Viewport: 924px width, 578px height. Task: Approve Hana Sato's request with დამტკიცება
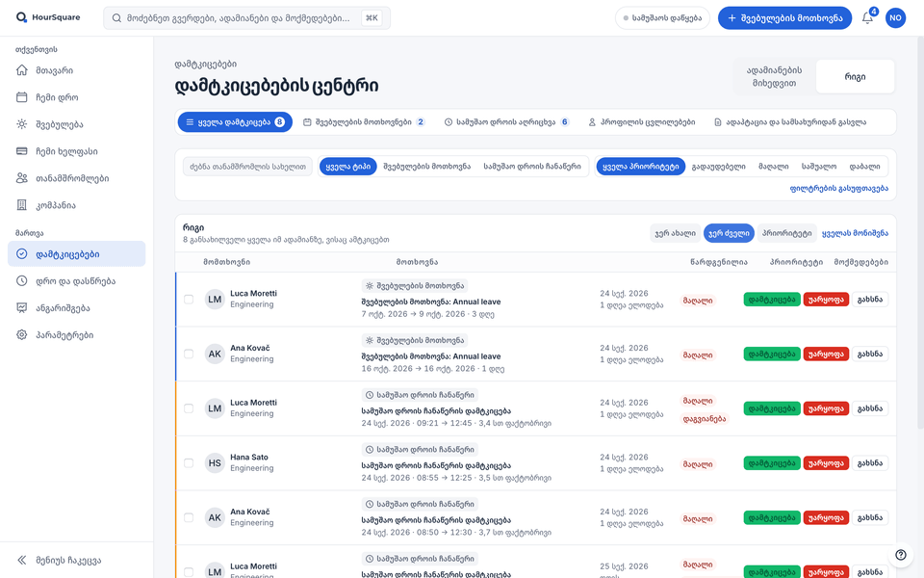tap(772, 463)
